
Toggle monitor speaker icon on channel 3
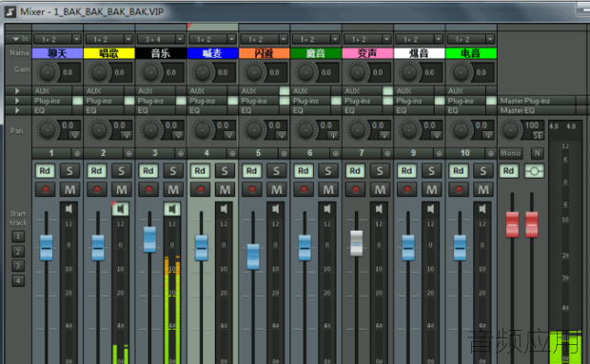click(x=172, y=209)
